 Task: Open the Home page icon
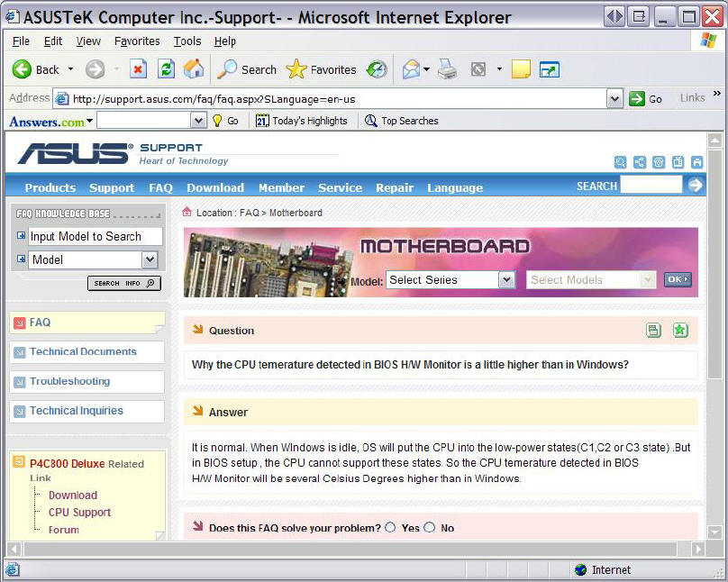pos(194,69)
